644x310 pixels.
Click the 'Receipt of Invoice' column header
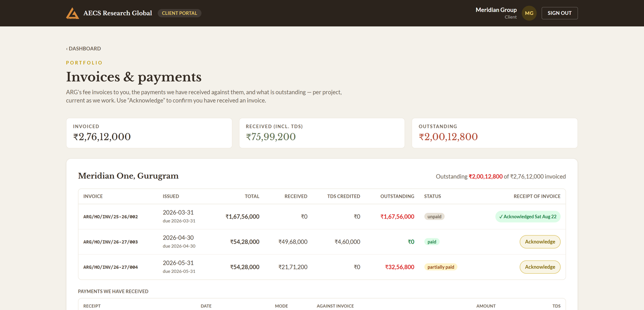(x=537, y=196)
